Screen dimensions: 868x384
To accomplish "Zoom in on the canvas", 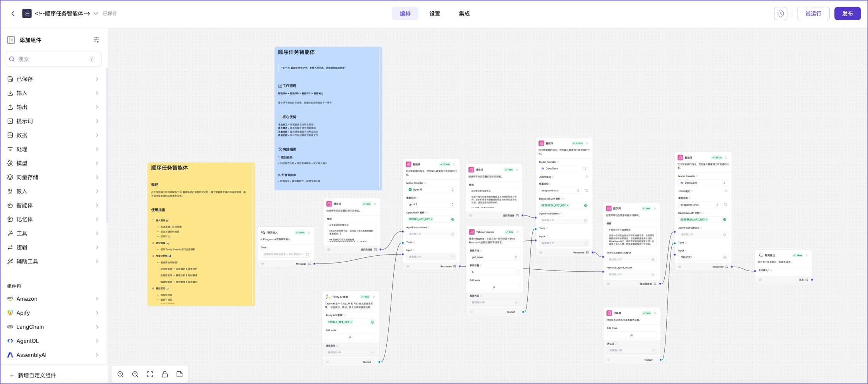I will point(120,374).
